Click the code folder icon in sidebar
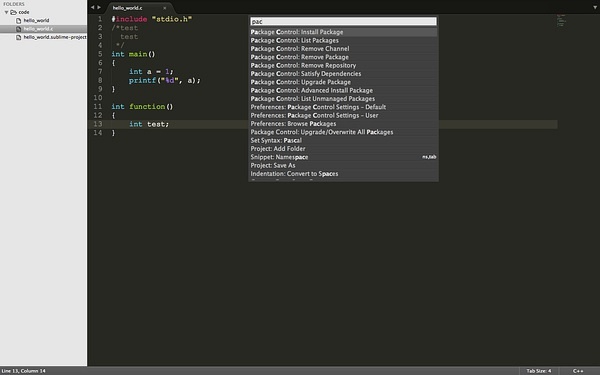Image resolution: width=600 pixels, height=375 pixels. tap(13, 12)
